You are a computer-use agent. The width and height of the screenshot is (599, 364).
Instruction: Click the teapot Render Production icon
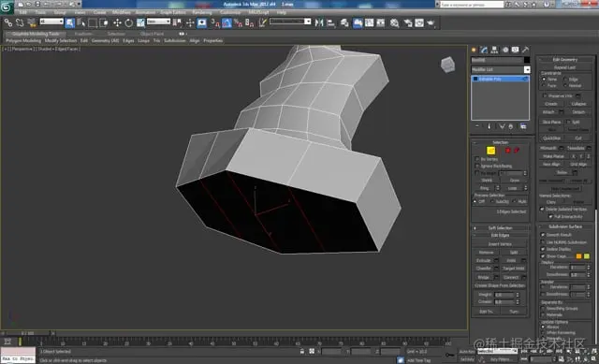431,22
